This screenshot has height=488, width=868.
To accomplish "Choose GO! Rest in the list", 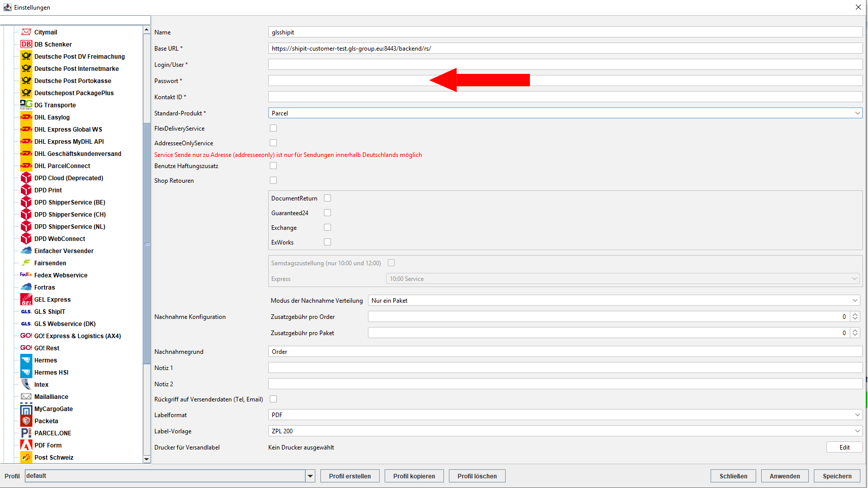I will 47,348.
